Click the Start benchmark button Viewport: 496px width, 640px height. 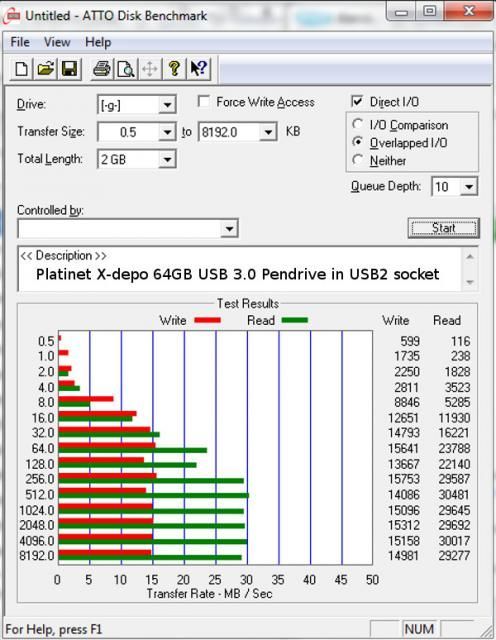tap(444, 228)
